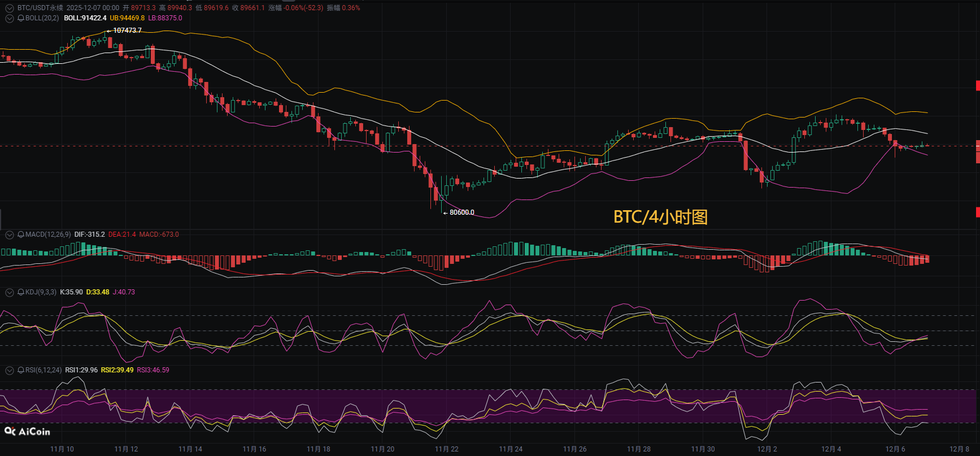Collapse the MACD indicator panel chevron
Viewport: 980px width, 456px height.
[10, 234]
